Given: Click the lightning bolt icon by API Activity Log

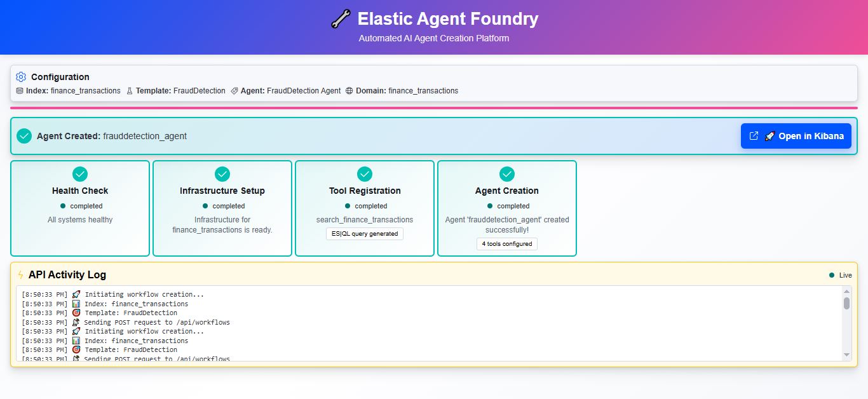Looking at the screenshot, I should pyautogui.click(x=21, y=274).
